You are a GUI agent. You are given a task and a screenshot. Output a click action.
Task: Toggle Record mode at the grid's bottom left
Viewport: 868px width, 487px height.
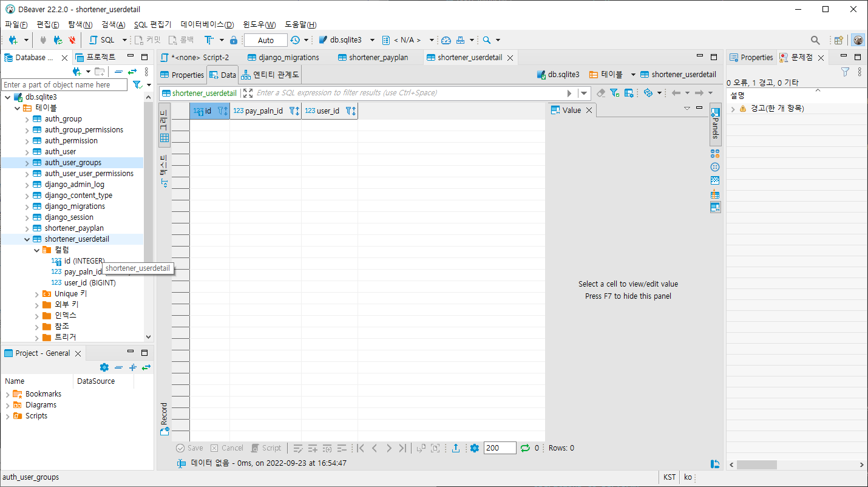tap(164, 418)
